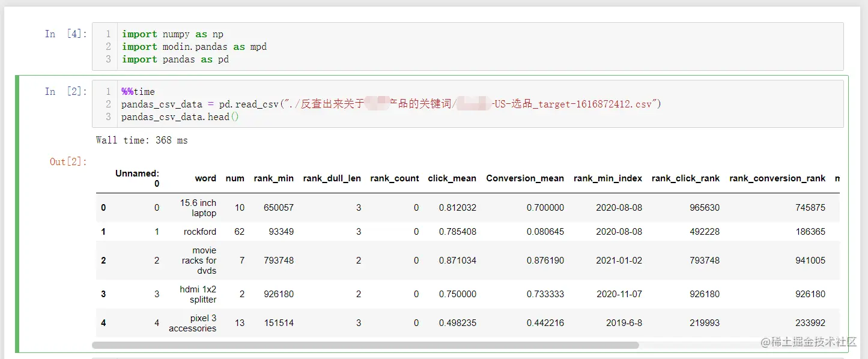Click the 'Conversion_mean' column header

click(525, 178)
